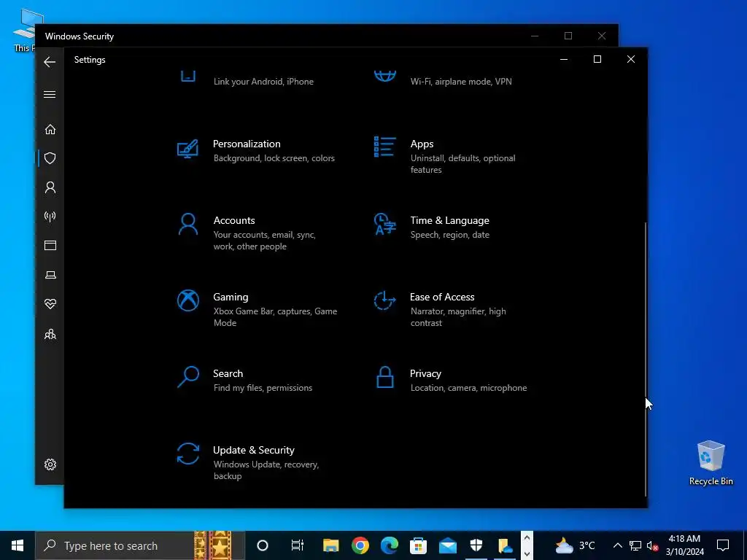The width and height of the screenshot is (747, 560).
Task: Launch File Explorer from the taskbar
Action: [x=330, y=545]
